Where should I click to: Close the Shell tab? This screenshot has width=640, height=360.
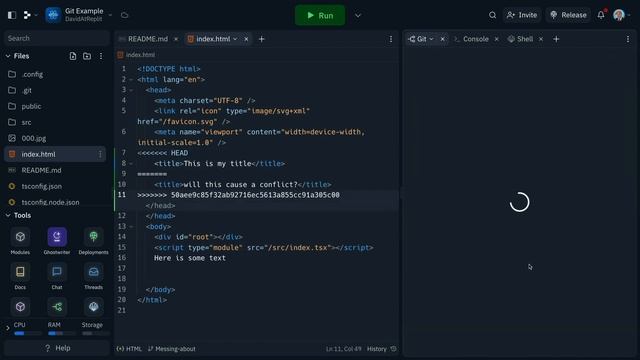pyautogui.click(x=541, y=39)
